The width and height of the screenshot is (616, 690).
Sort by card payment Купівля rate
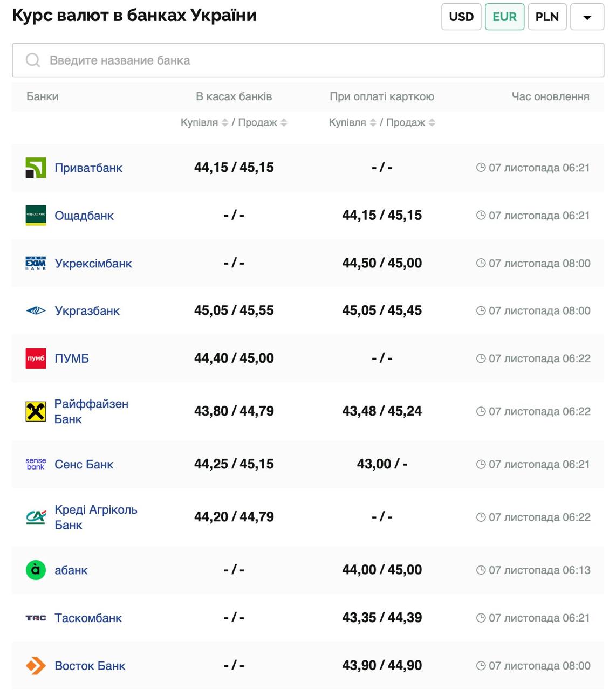tap(373, 123)
